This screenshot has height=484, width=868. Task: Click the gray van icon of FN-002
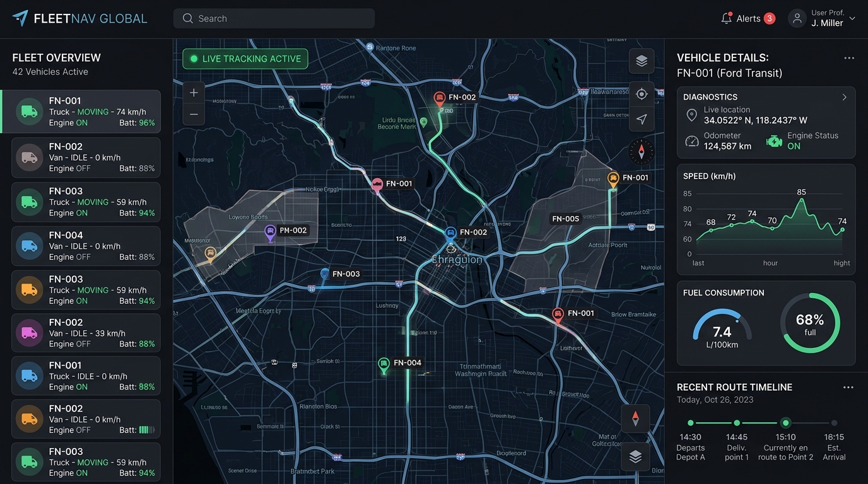click(x=29, y=158)
